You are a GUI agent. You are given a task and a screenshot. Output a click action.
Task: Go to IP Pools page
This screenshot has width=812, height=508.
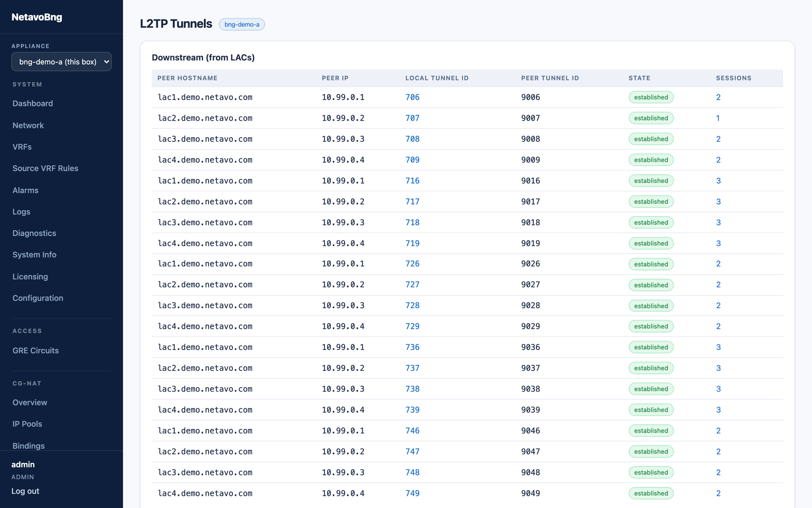pos(27,424)
